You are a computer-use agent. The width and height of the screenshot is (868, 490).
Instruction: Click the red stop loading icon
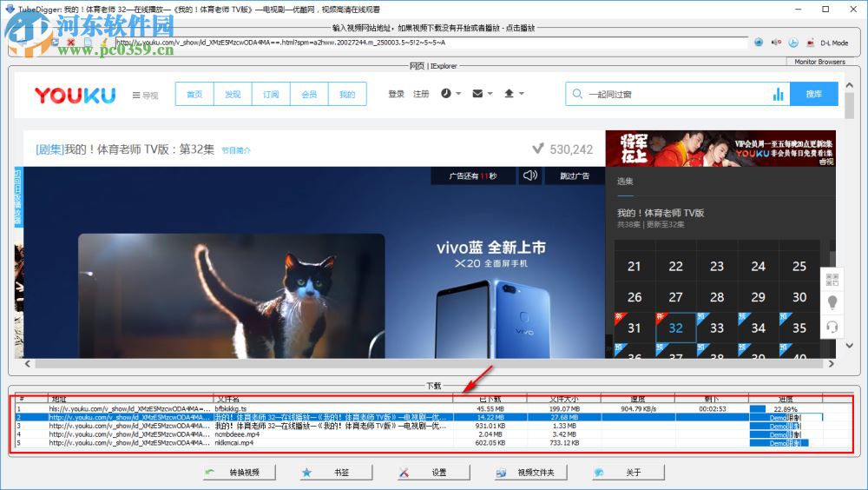(x=71, y=42)
